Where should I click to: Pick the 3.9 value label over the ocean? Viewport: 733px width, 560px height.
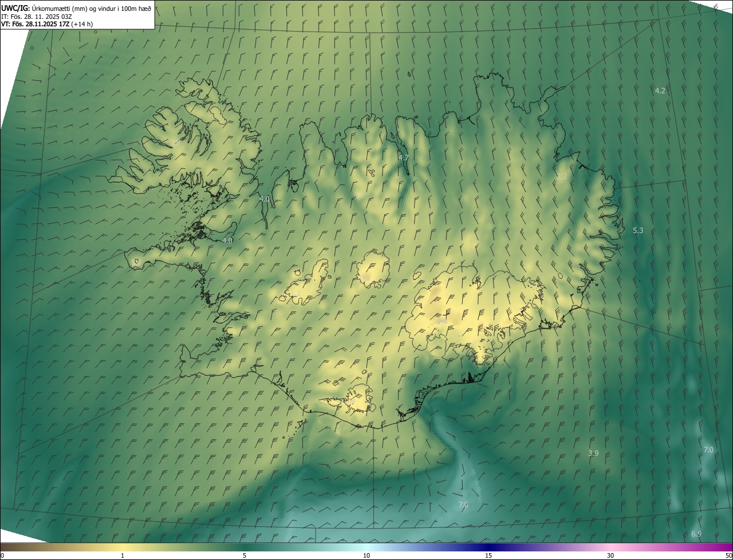coord(593,453)
